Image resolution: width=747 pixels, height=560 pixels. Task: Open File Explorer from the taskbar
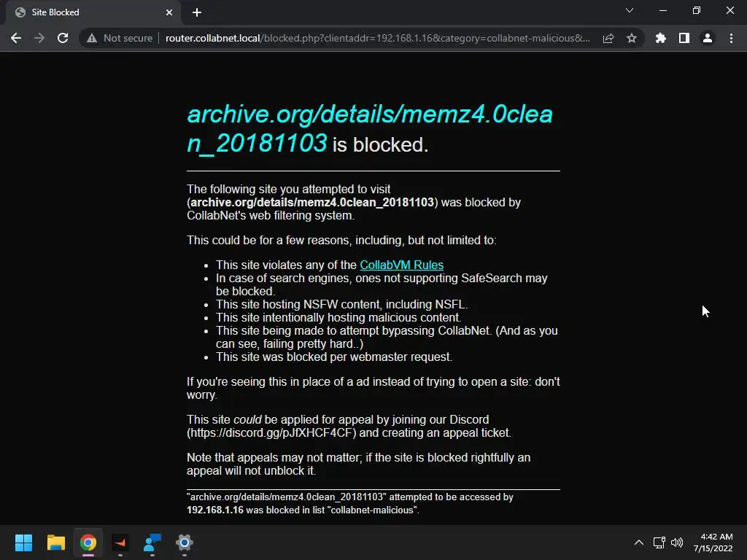(55, 542)
